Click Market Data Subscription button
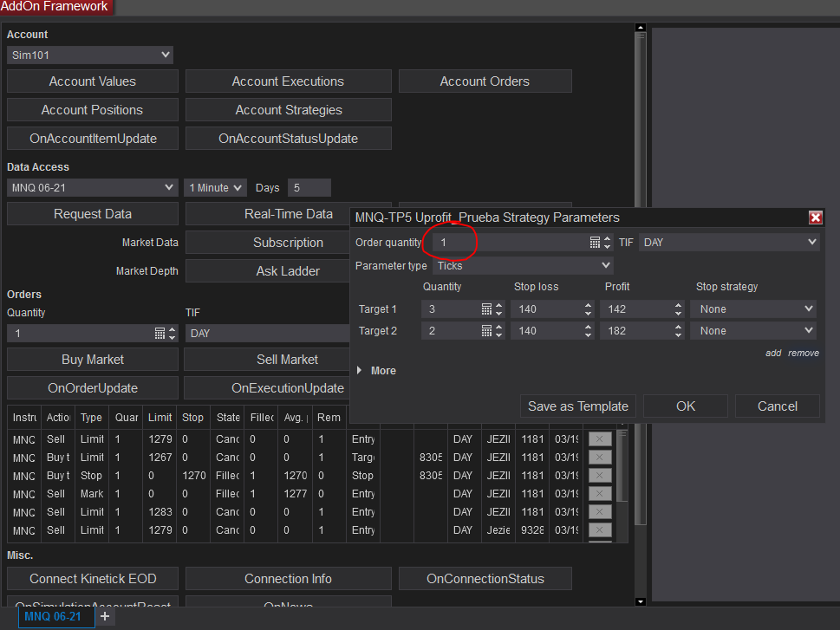 click(x=268, y=243)
